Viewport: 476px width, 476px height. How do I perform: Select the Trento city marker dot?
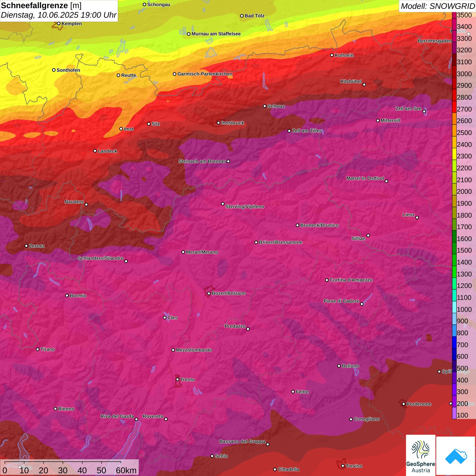[x=177, y=379]
